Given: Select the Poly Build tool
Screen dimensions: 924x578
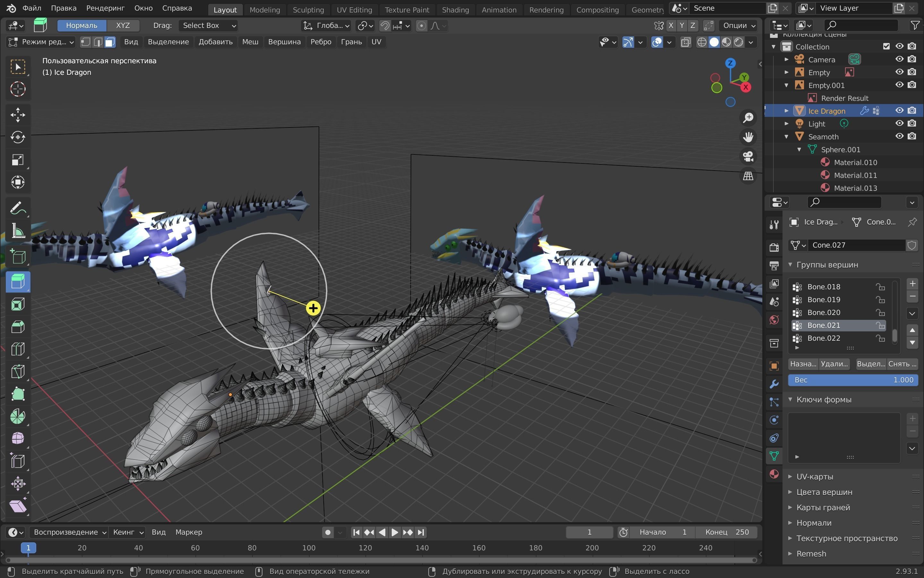Looking at the screenshot, I should tap(18, 394).
